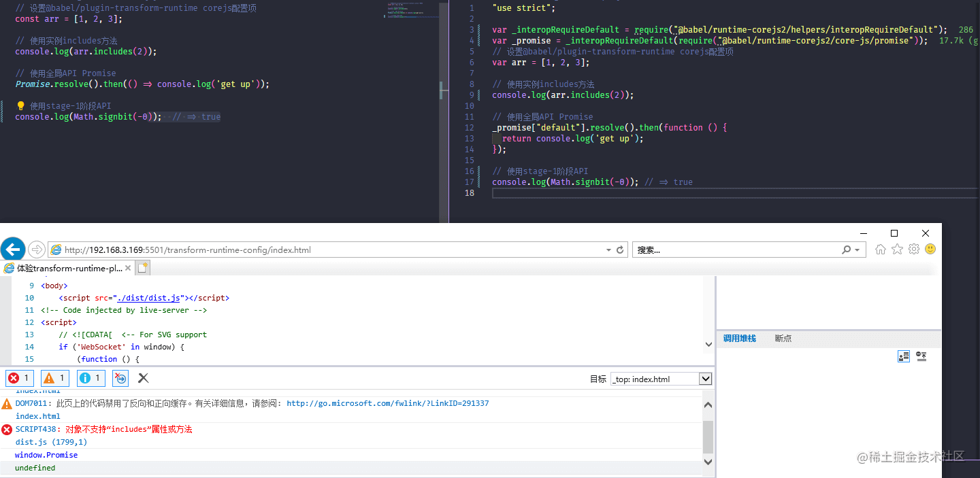This screenshot has height=478, width=980.
Task: Click return console.log('get up') in right editor
Action: (x=572, y=139)
